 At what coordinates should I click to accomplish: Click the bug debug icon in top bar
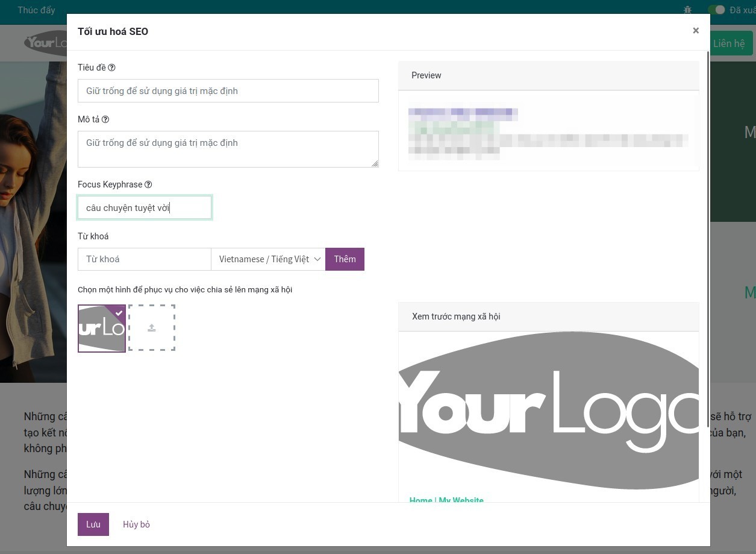click(x=687, y=10)
